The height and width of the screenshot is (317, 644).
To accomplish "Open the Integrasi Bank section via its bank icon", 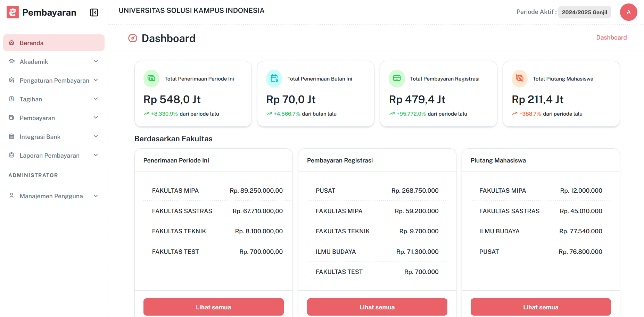I will (x=11, y=136).
